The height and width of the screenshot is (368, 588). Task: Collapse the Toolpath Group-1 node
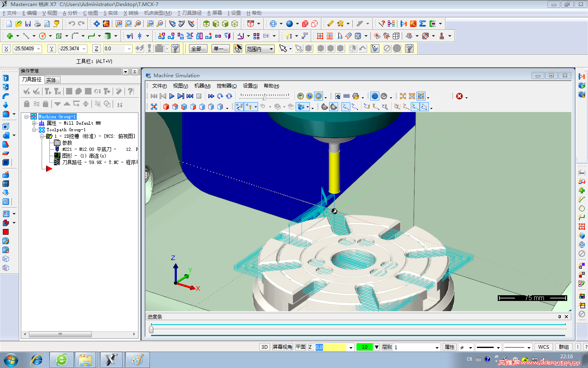34,130
